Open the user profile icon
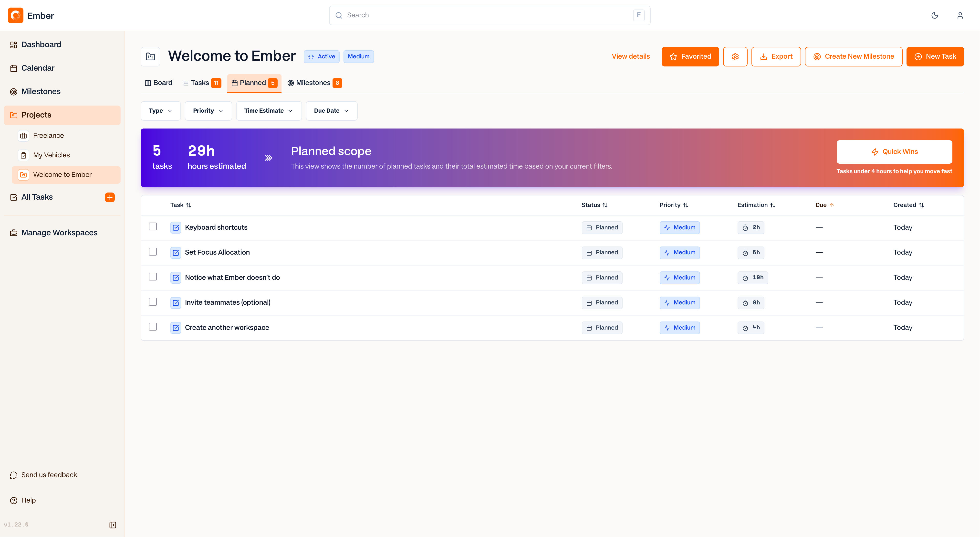 tap(960, 15)
